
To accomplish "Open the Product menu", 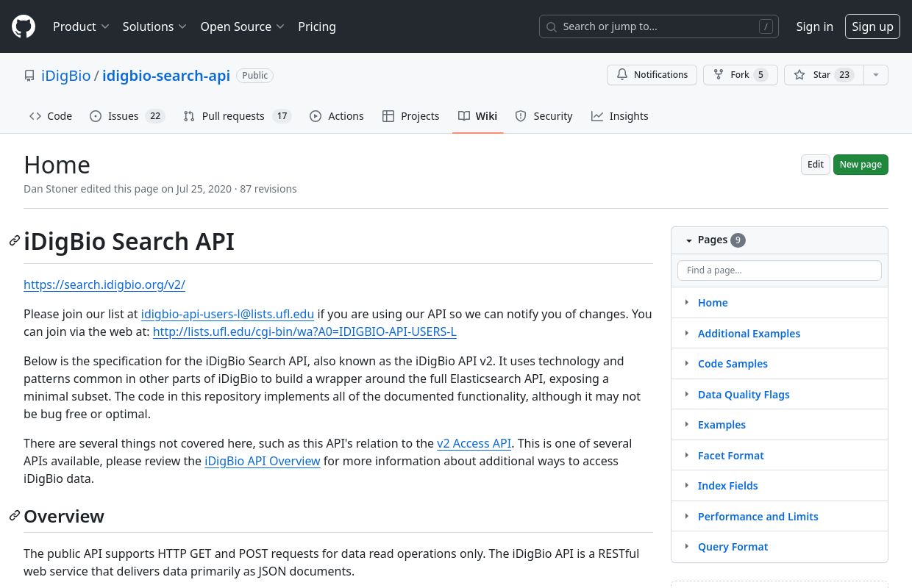I will 81,26.
